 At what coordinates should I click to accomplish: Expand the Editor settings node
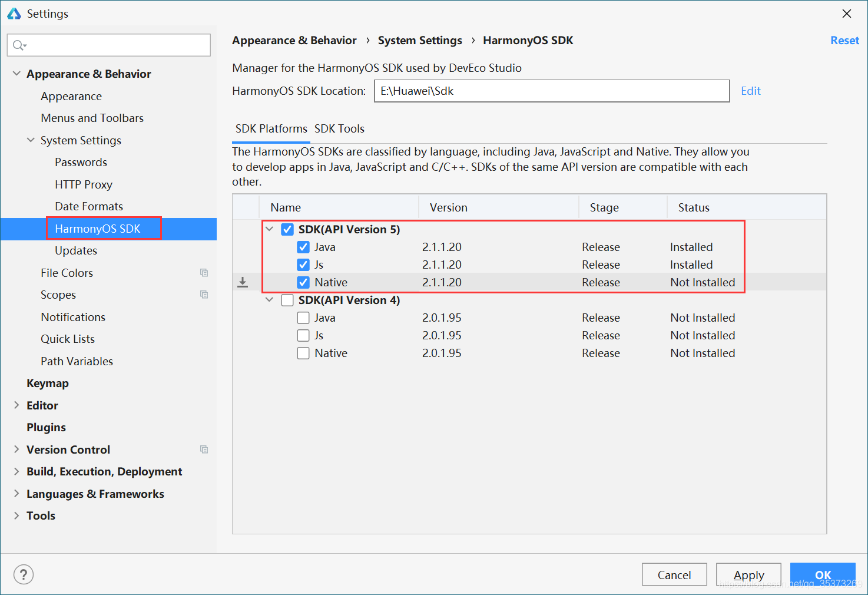16,405
